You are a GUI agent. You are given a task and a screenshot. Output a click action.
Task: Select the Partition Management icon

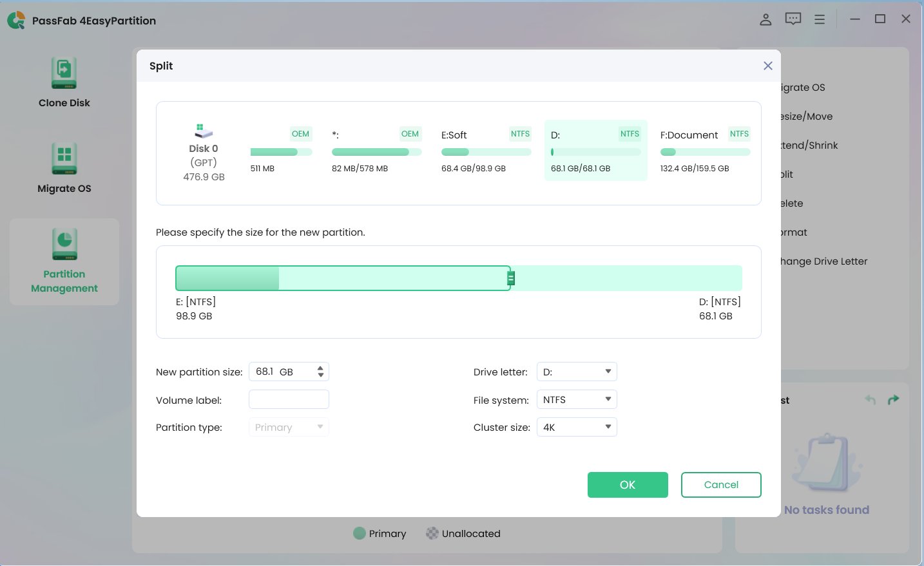[64, 245]
